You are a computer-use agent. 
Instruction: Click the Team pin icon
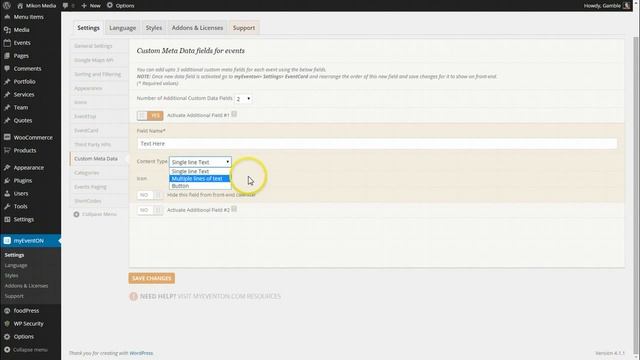pos(7,107)
